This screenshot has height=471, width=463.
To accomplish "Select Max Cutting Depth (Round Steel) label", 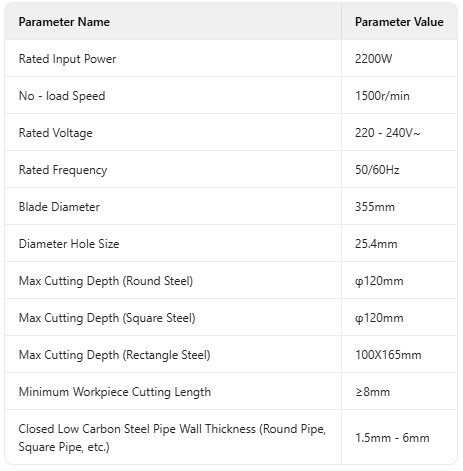I will (x=106, y=281).
